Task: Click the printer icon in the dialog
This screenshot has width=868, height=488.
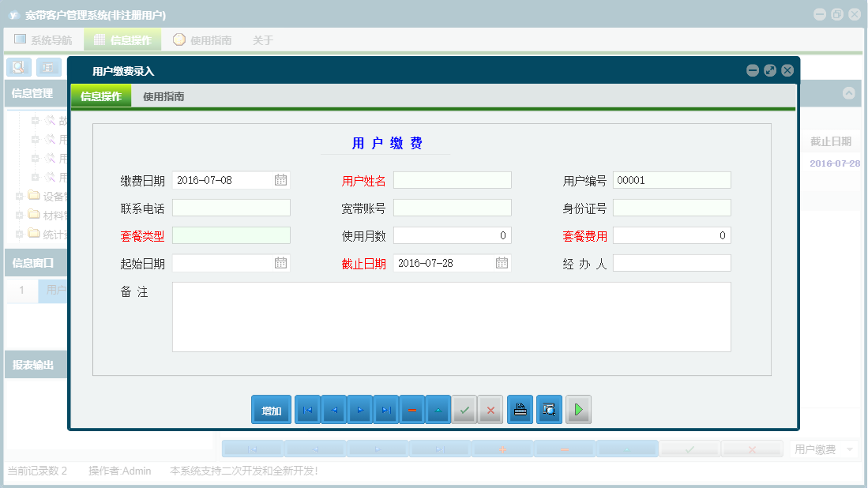Action: pos(520,409)
